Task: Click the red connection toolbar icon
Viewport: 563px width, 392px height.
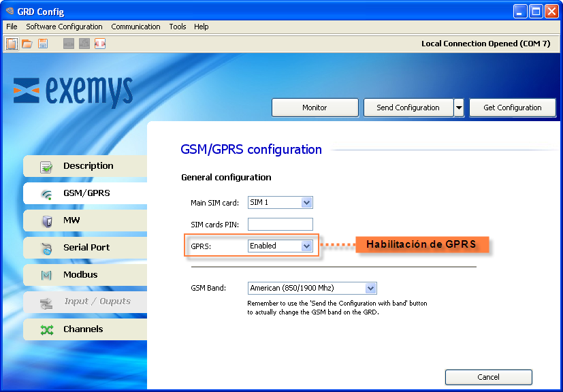Action: (100, 44)
